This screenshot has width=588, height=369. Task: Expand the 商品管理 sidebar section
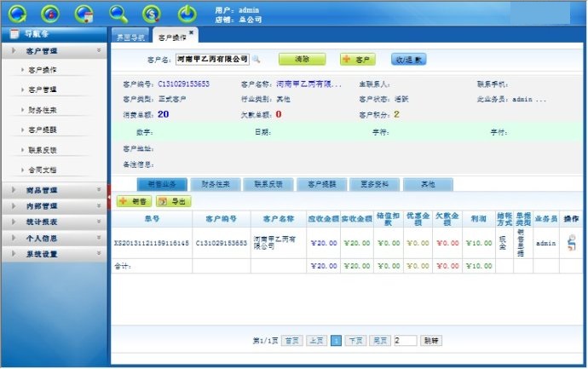pyautogui.click(x=54, y=190)
